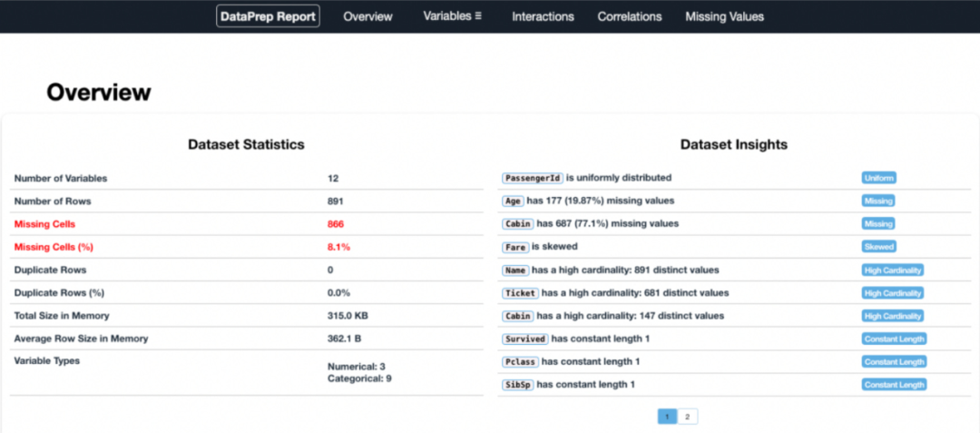Viewport: 980px width, 433px height.
Task: Switch to page 2 of insights
Action: click(x=687, y=417)
